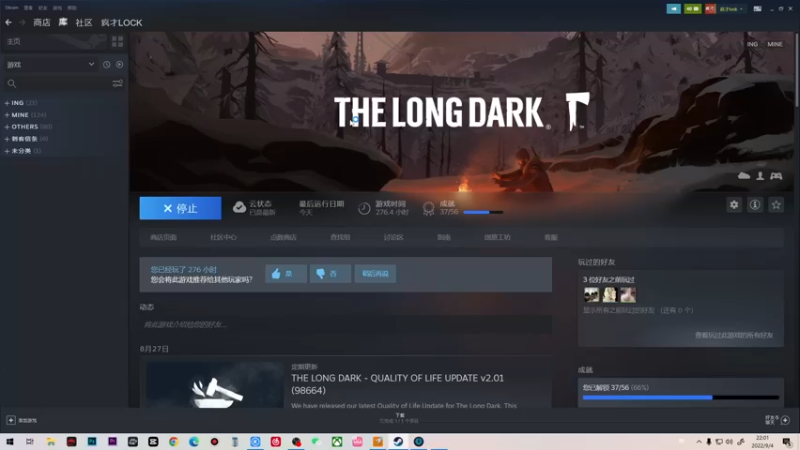
Task: Open the 讨论区 discussions link
Action: click(x=393, y=237)
